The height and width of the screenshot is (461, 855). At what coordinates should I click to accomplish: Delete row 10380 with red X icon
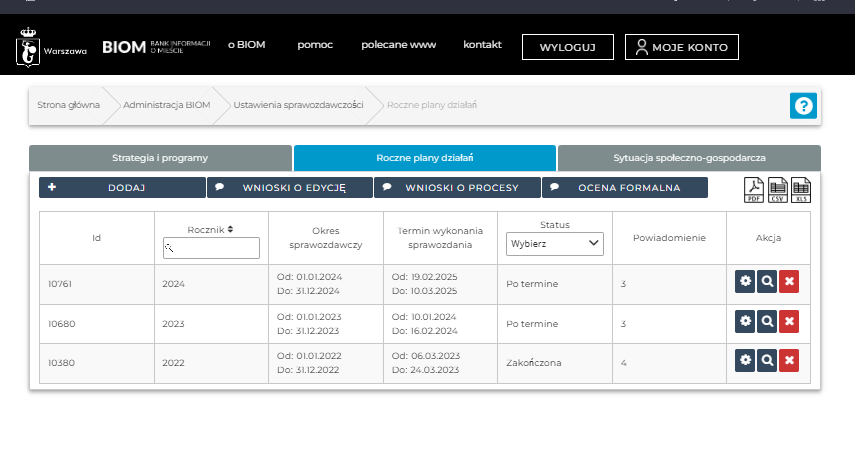(788, 361)
